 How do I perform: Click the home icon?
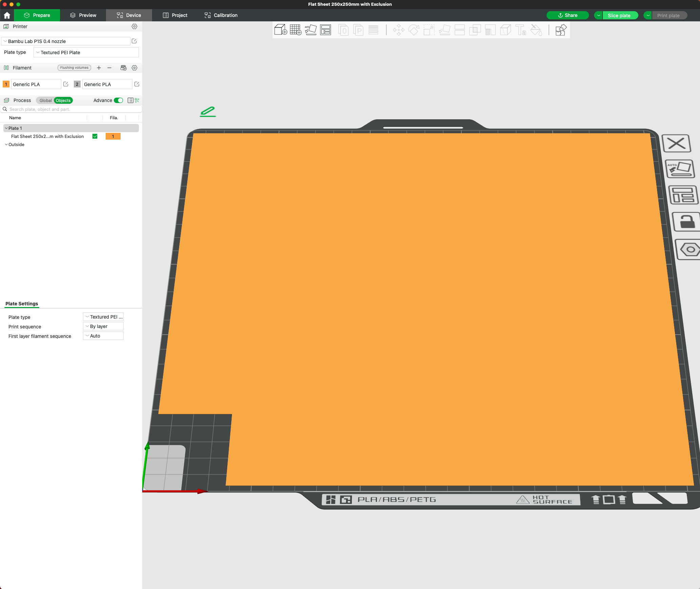tap(7, 15)
